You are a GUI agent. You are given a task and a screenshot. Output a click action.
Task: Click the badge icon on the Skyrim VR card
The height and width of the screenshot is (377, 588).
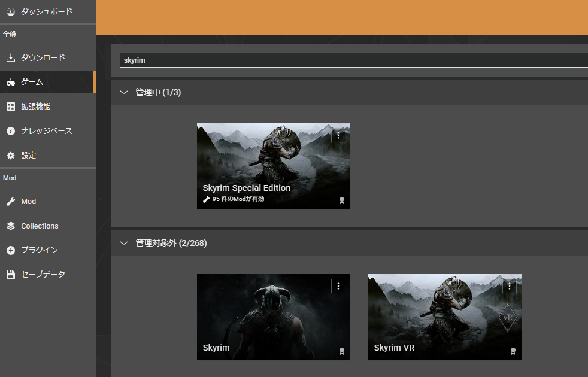tap(513, 351)
